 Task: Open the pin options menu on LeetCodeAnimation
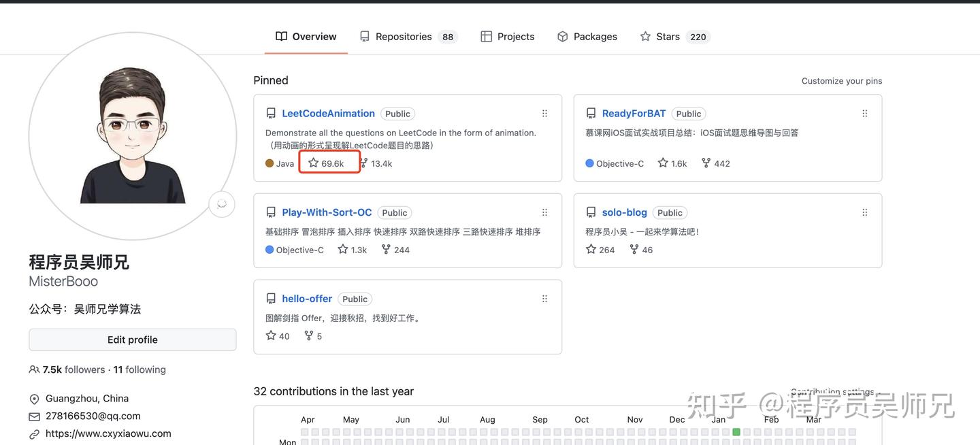[x=544, y=113]
